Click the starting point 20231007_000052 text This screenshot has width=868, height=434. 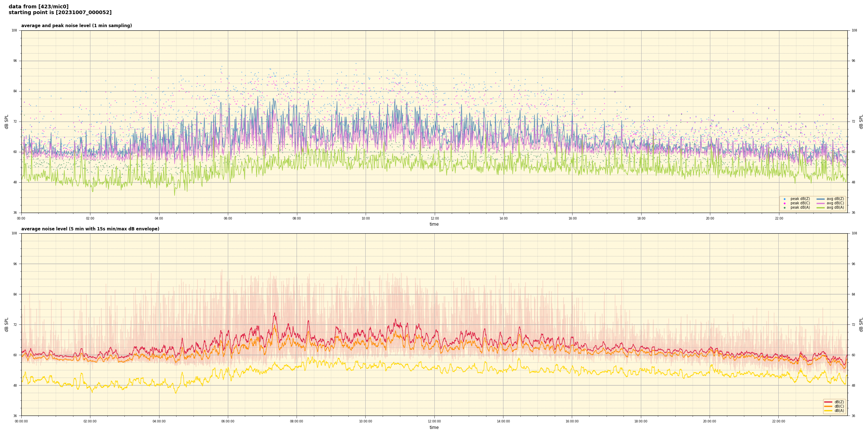(60, 13)
